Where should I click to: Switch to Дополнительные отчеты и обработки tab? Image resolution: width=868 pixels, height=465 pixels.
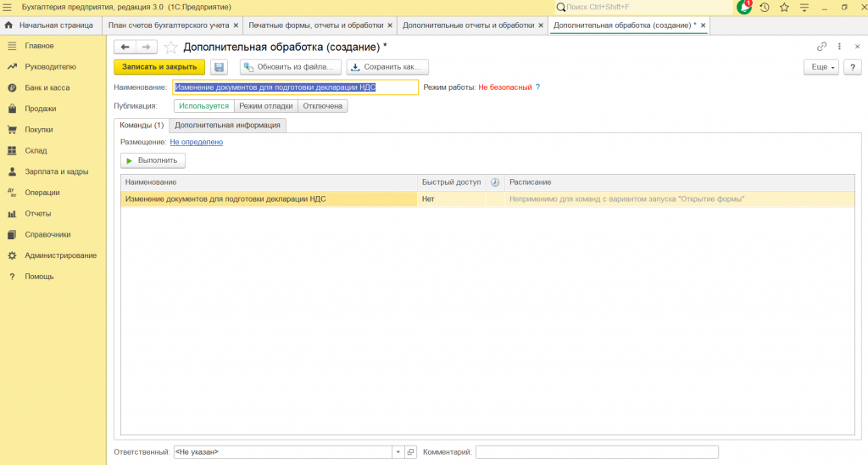click(468, 25)
